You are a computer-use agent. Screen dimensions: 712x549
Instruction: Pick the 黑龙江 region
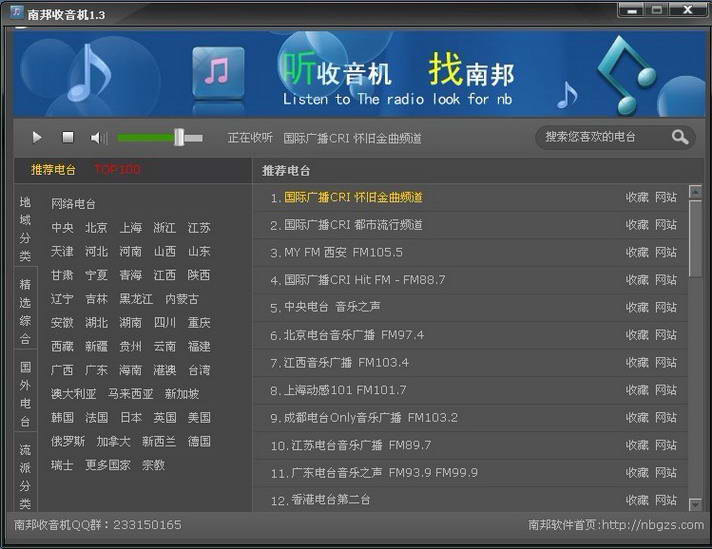click(x=136, y=299)
